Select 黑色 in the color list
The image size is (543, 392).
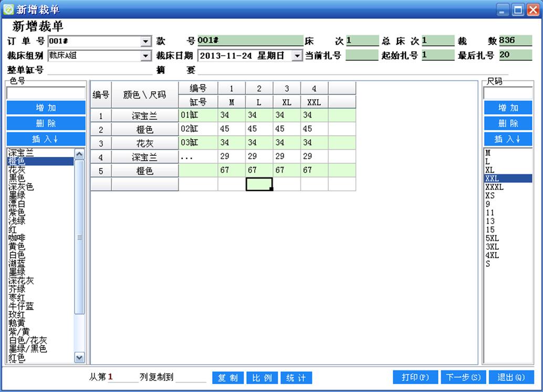pos(17,178)
